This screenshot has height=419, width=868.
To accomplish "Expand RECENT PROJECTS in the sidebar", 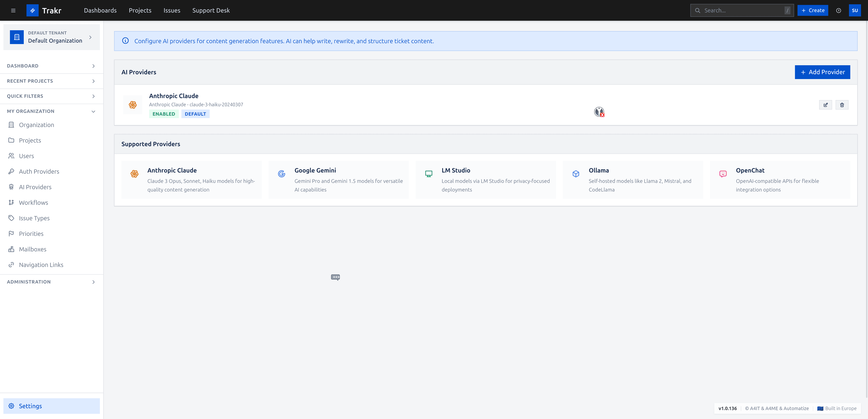I will coord(51,81).
